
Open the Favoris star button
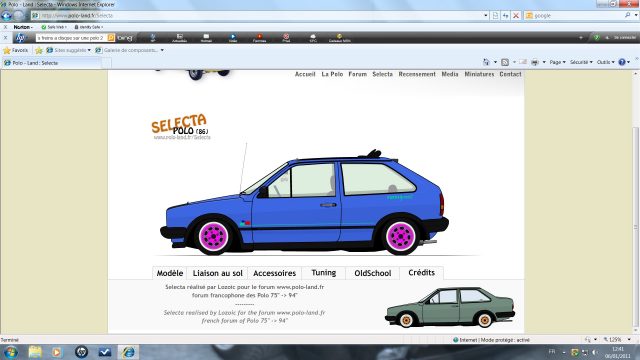click(x=16, y=50)
